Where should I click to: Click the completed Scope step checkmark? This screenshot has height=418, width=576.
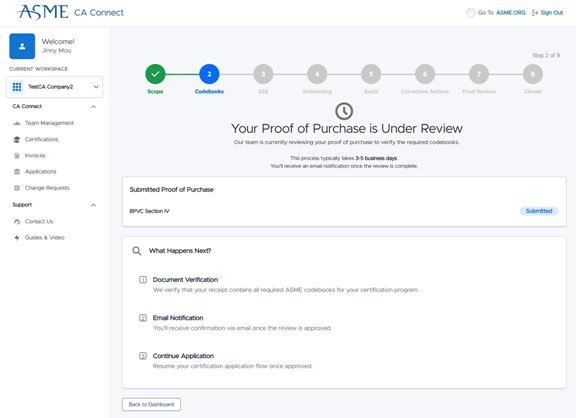click(155, 74)
